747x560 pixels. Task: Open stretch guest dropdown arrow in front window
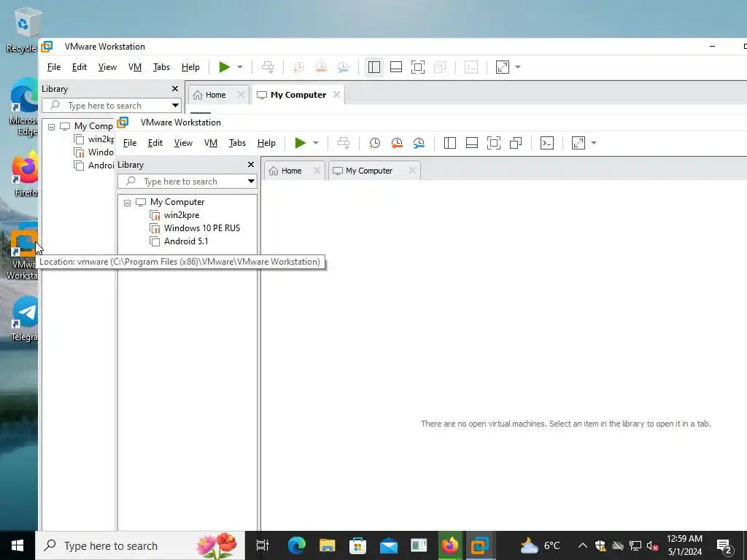click(594, 143)
